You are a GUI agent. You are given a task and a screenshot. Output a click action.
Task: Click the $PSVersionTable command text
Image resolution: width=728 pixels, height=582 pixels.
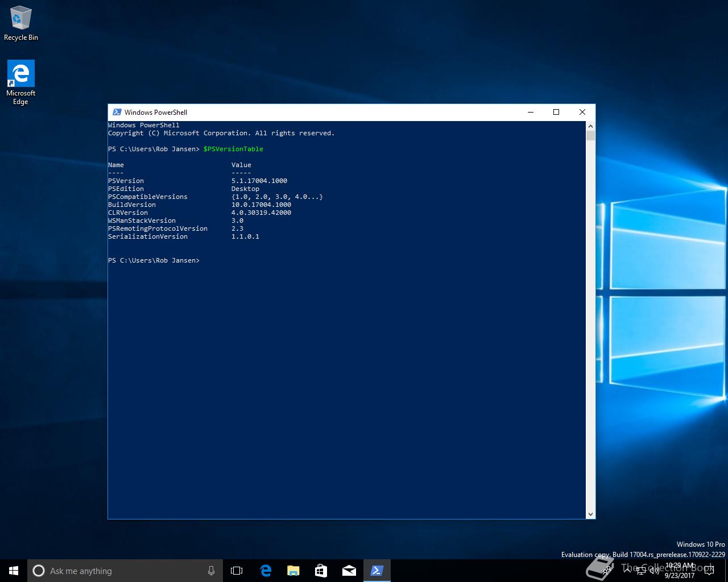click(x=233, y=149)
